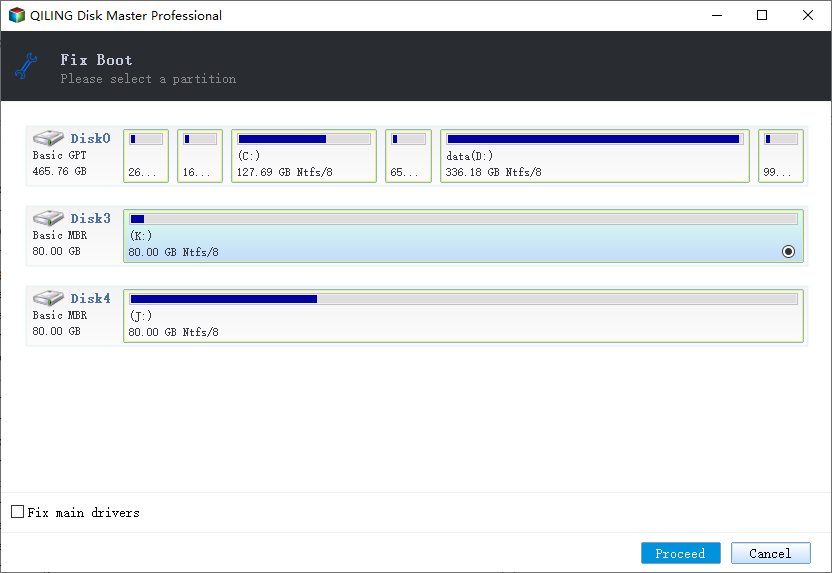Viewport: 832px width, 573px height.
Task: Click the Disk0 drive icon
Action: pyautogui.click(x=48, y=138)
